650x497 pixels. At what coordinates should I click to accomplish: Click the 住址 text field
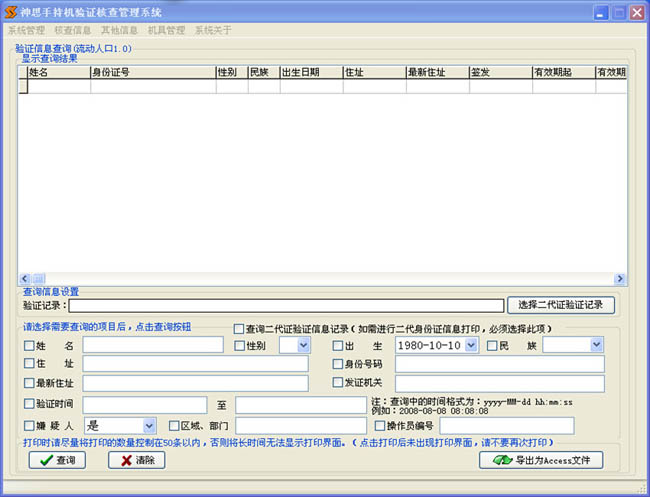pyautogui.click(x=196, y=364)
